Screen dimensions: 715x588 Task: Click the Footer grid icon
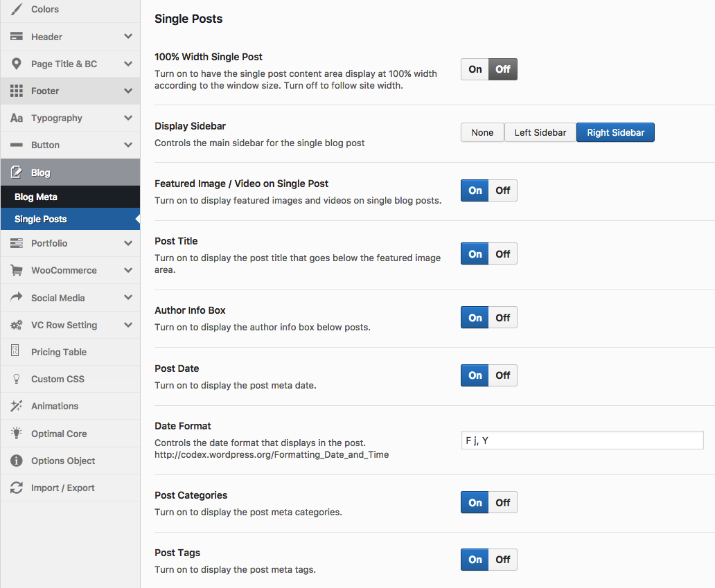pyautogui.click(x=17, y=91)
